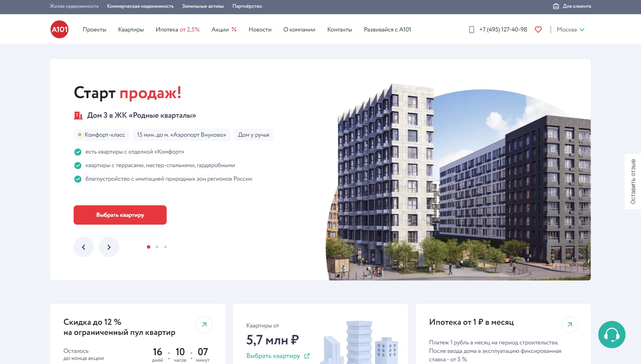The height and width of the screenshot is (364, 641).
Task: Click Для клиента link
Action: click(x=577, y=6)
